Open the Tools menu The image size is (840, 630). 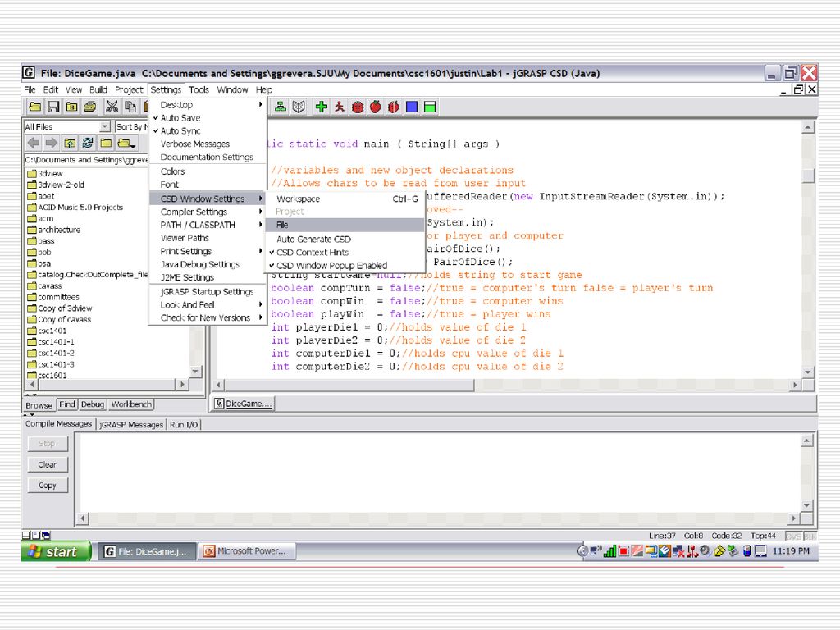(x=199, y=89)
